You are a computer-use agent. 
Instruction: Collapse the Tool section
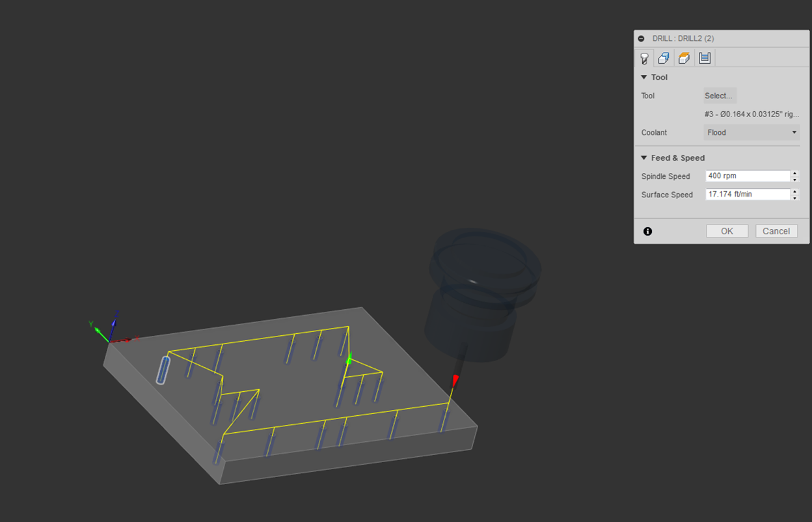tap(644, 77)
